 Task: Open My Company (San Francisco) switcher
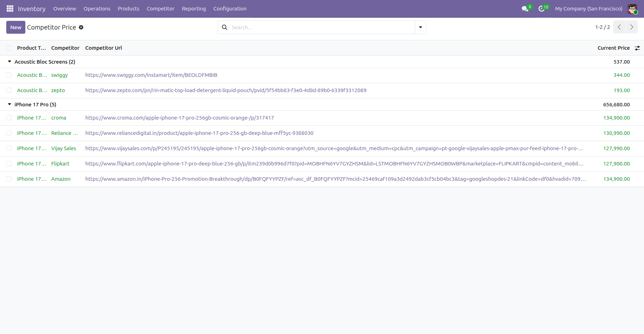click(588, 9)
